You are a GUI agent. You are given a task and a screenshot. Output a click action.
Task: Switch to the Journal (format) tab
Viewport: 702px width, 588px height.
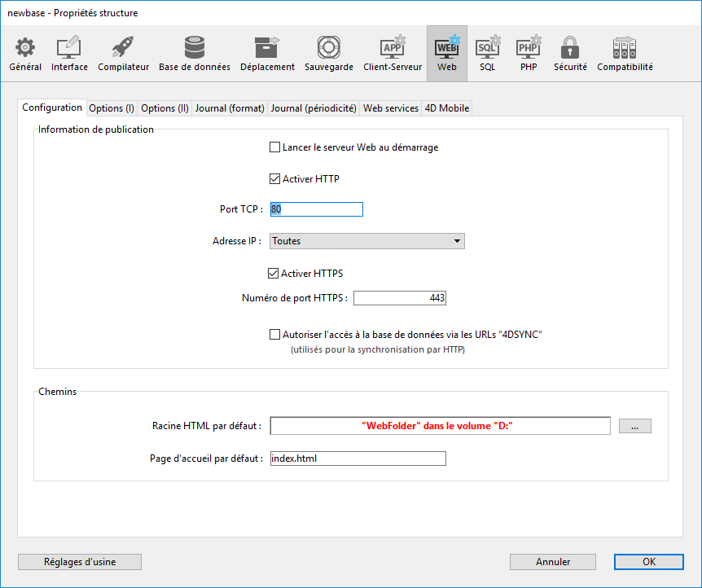pos(230,108)
